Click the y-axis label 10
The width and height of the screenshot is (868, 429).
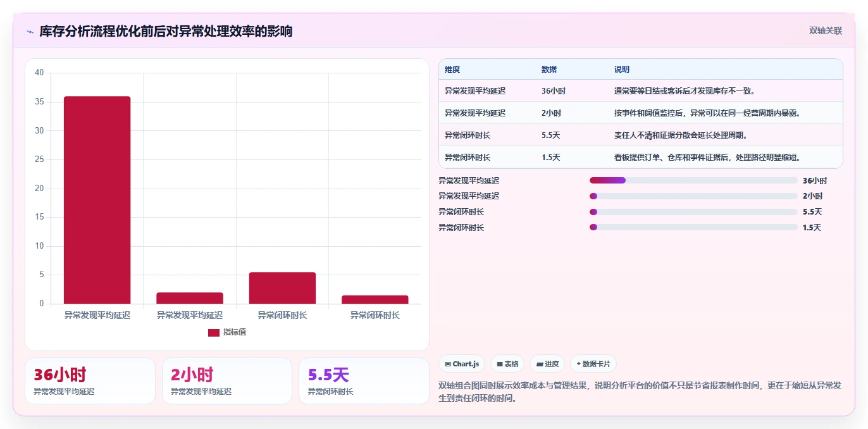pyautogui.click(x=39, y=246)
